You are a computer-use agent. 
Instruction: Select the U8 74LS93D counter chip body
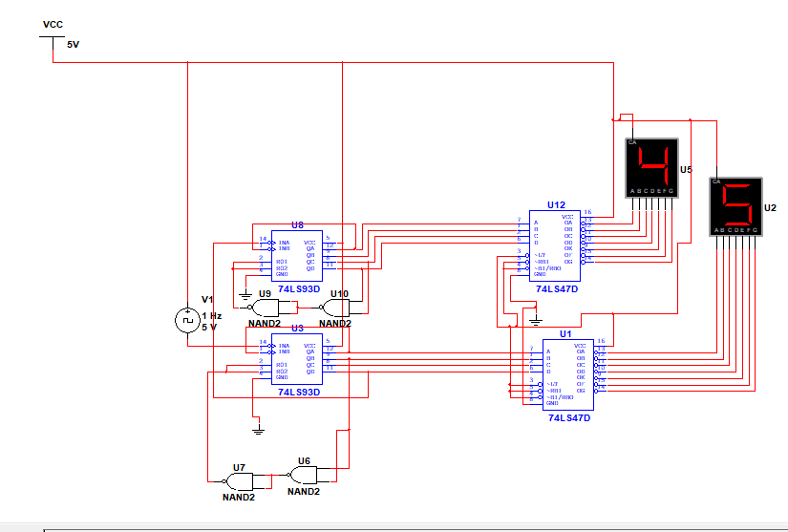[x=297, y=256]
